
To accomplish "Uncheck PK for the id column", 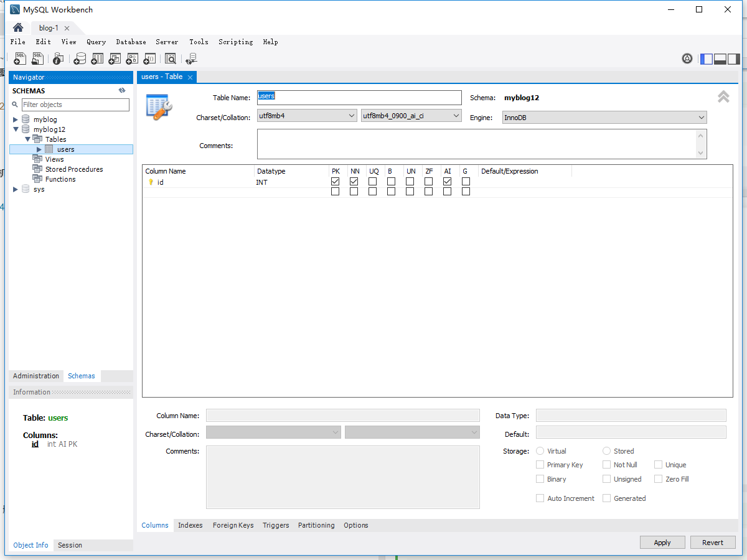I will (x=336, y=182).
